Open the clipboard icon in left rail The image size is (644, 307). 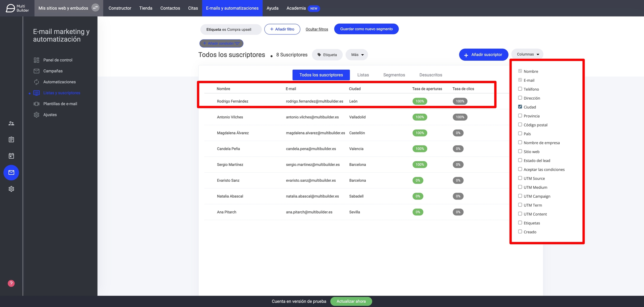point(11,139)
